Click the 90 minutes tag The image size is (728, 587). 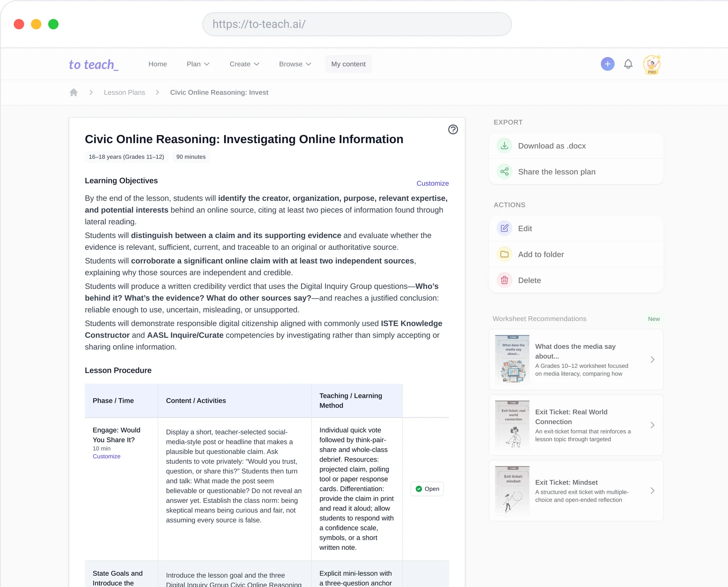pyautogui.click(x=191, y=157)
